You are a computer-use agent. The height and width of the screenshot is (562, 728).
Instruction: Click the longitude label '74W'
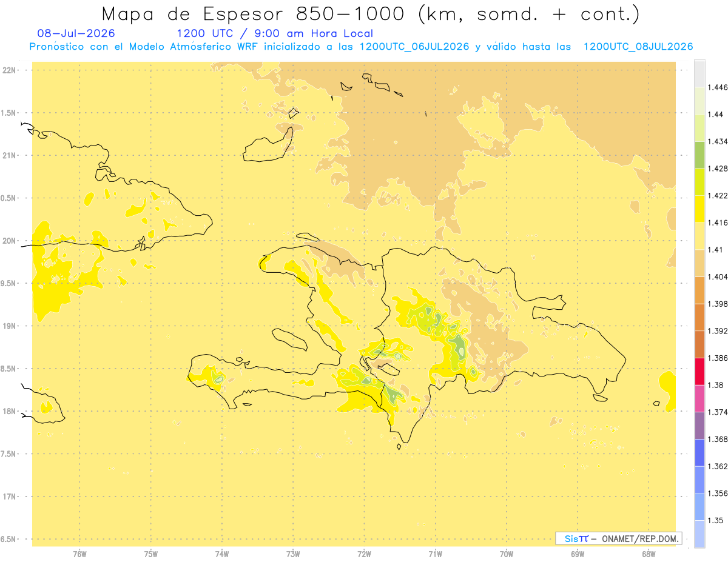222,554
